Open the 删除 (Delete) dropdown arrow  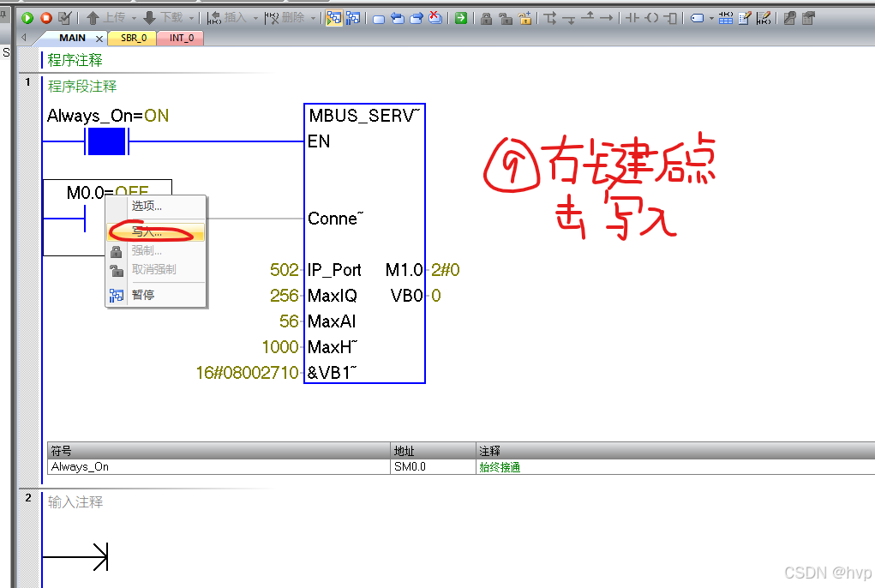click(x=314, y=17)
